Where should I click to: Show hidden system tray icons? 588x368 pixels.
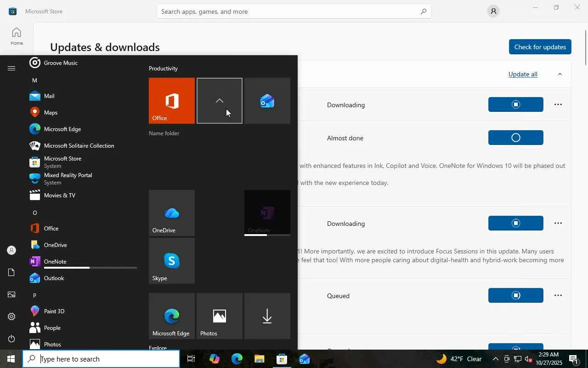495,359
